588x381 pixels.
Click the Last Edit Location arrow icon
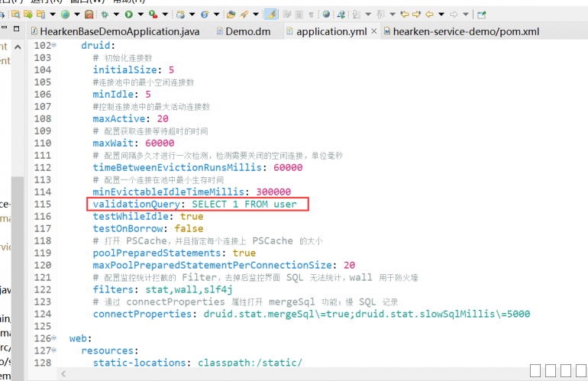(x=404, y=14)
